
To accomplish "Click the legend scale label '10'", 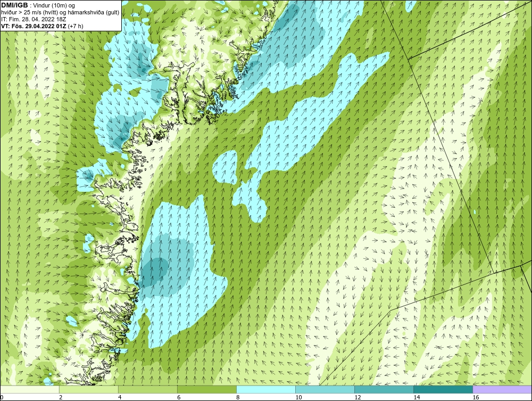I will 298,398.
